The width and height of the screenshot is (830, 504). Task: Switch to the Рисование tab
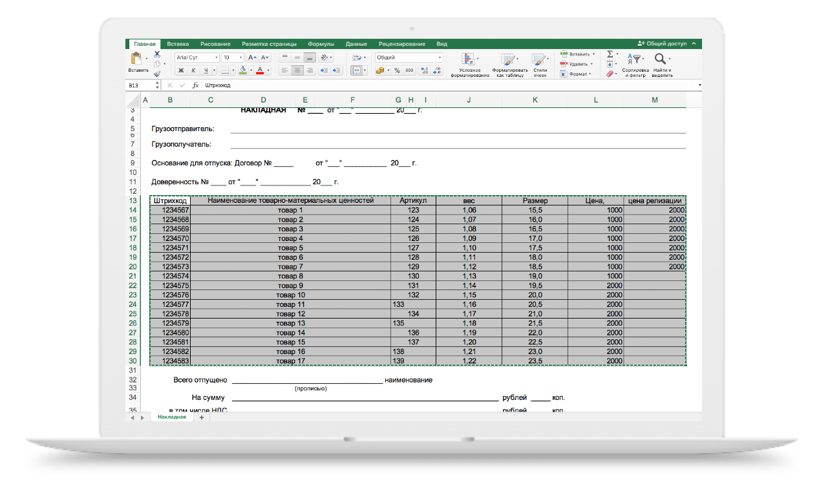[x=215, y=44]
